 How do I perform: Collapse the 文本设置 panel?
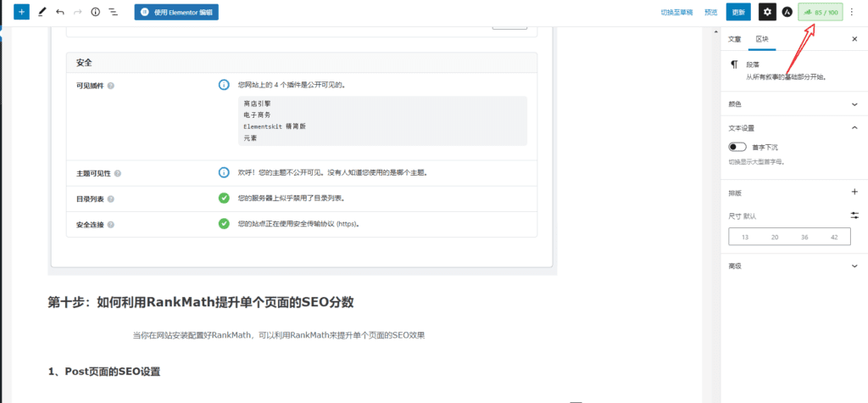coord(793,127)
